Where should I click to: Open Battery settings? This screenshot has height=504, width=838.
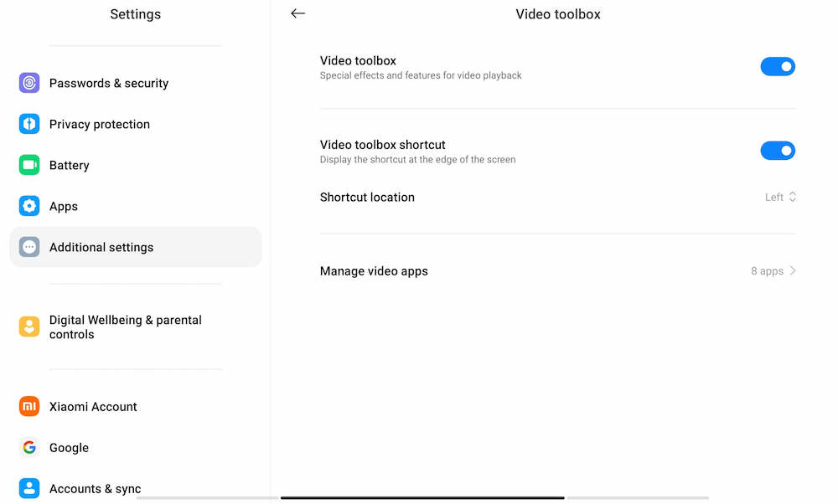point(136,165)
